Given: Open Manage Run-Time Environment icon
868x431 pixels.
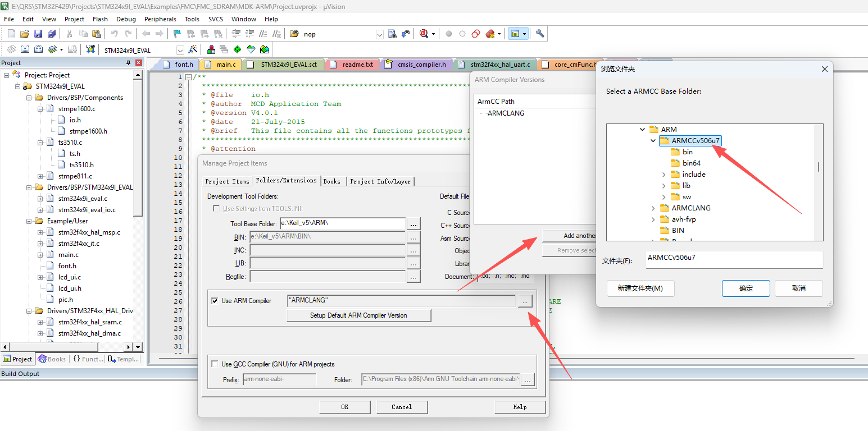Looking at the screenshot, I should click(x=237, y=49).
